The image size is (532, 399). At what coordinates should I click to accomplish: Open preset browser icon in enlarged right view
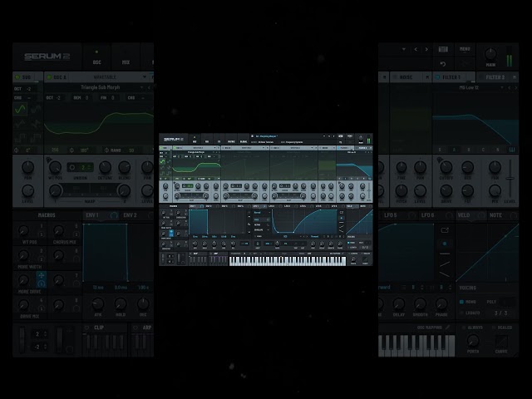tap(443, 50)
